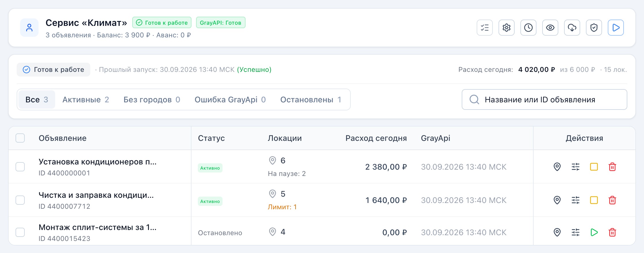
Task: Click the На паузе: 2 text
Action: [x=287, y=174]
